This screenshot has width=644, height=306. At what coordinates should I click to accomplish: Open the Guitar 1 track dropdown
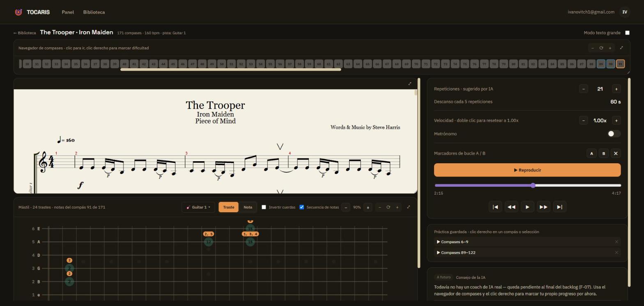(199, 207)
